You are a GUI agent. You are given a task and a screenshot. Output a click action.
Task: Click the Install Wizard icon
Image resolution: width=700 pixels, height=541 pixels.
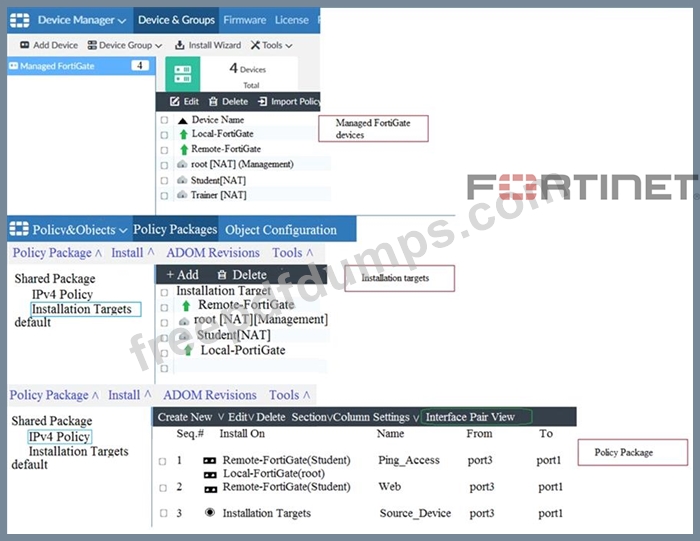click(179, 45)
